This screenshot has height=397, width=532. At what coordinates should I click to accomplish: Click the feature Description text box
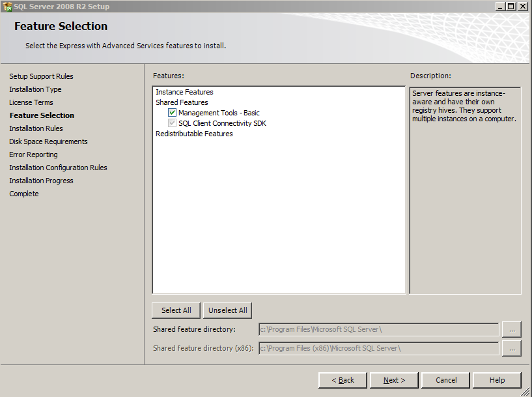tap(465, 190)
